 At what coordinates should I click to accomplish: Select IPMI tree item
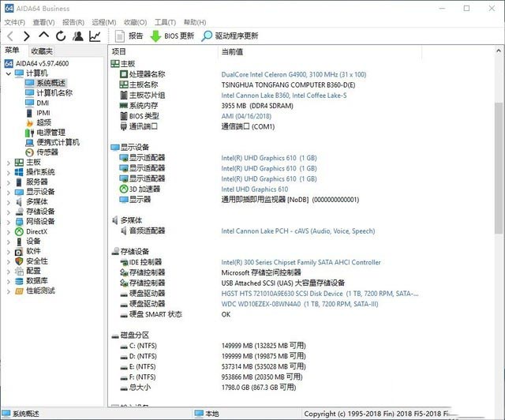tap(38, 113)
